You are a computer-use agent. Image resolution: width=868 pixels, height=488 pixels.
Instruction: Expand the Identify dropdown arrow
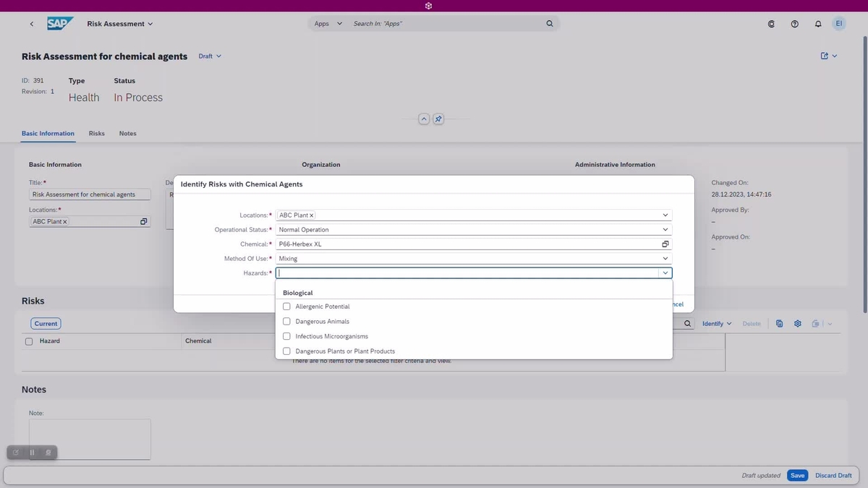(x=728, y=323)
